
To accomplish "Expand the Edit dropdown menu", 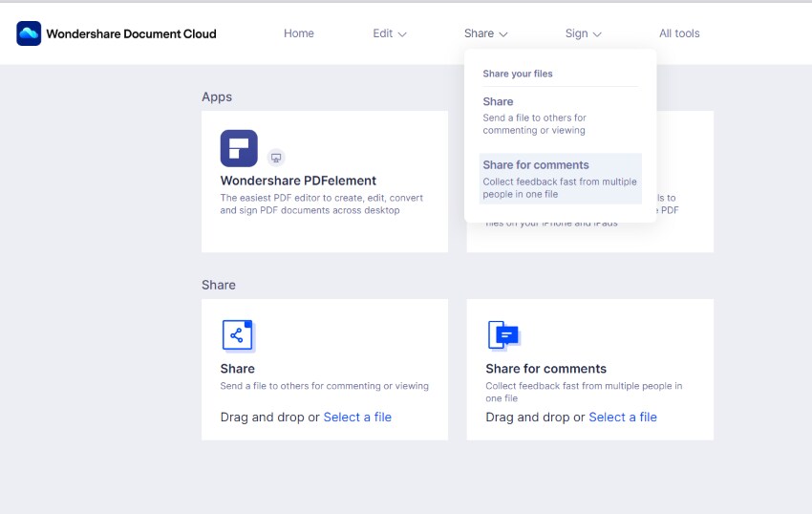I will [390, 33].
